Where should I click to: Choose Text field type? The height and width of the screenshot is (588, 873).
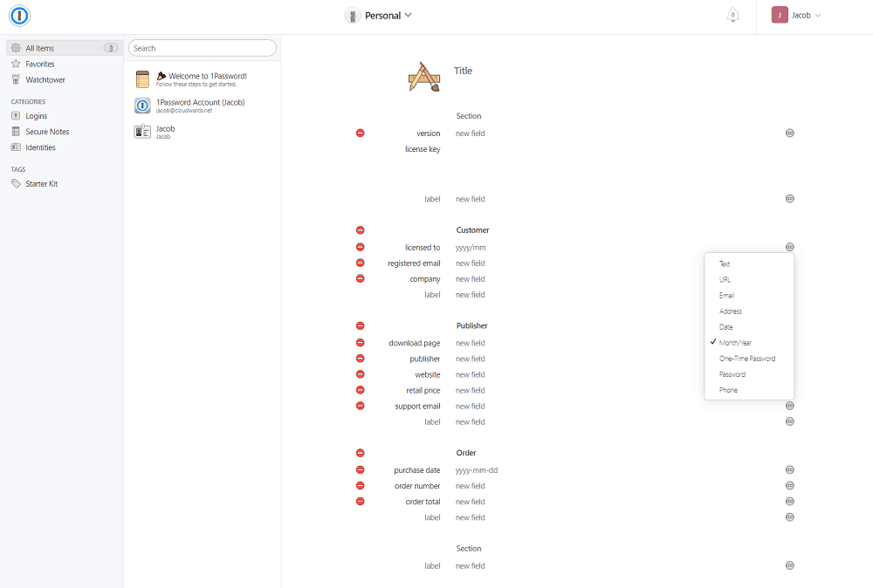point(749,263)
